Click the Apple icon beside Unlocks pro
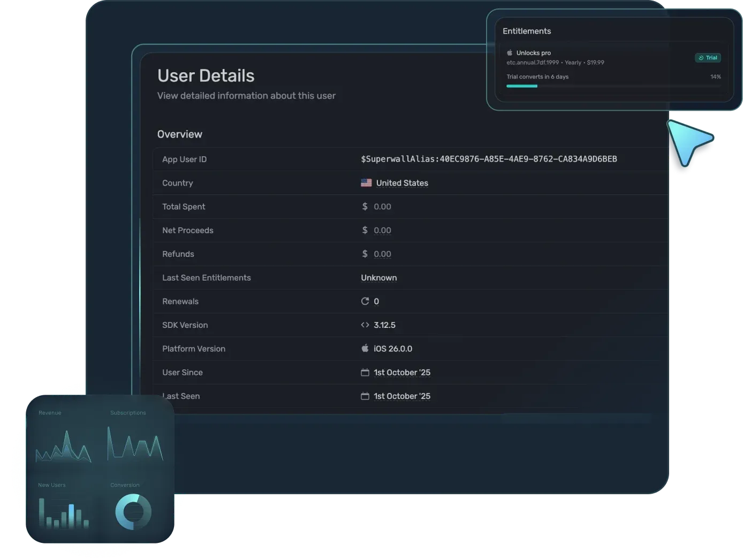Screen dimensions: 743x560 [510, 53]
